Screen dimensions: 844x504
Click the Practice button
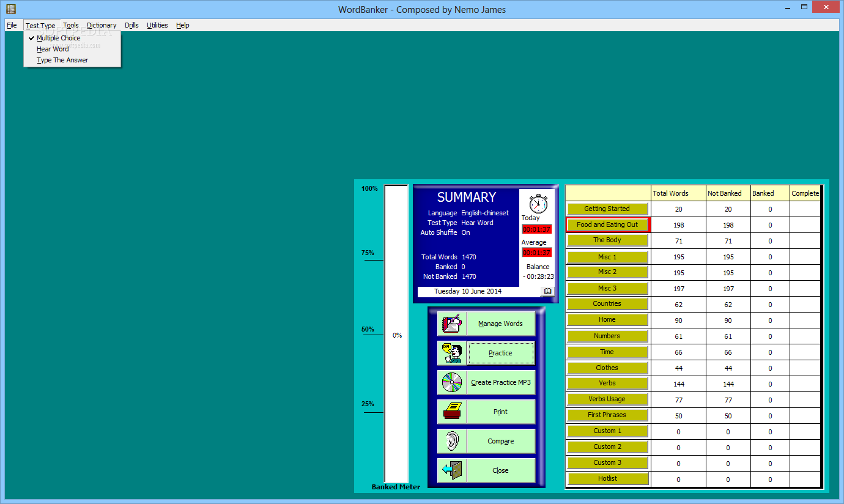[500, 353]
